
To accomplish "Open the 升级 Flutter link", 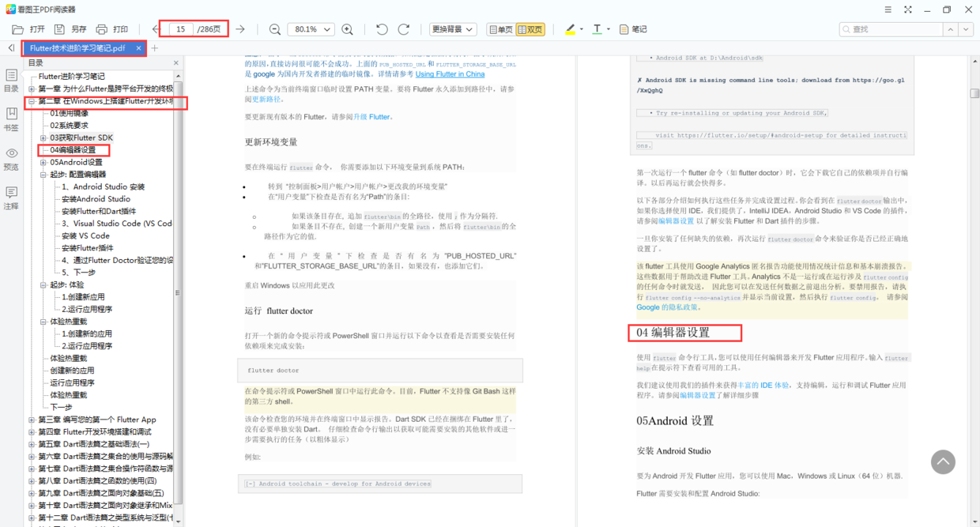I will pos(372,117).
